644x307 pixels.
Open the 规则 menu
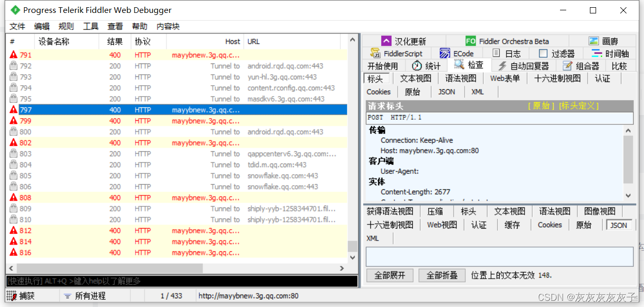tap(66, 26)
